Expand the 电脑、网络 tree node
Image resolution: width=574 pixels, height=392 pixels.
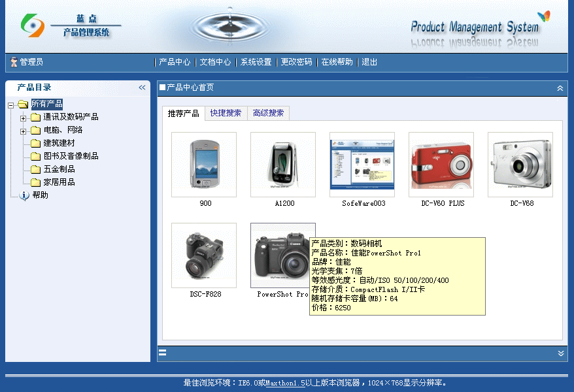[23, 131]
